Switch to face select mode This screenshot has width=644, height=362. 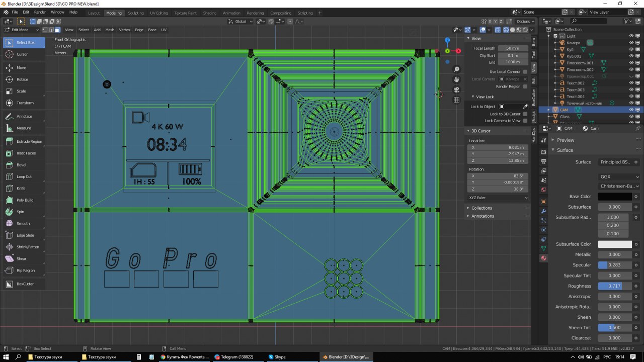point(57,30)
